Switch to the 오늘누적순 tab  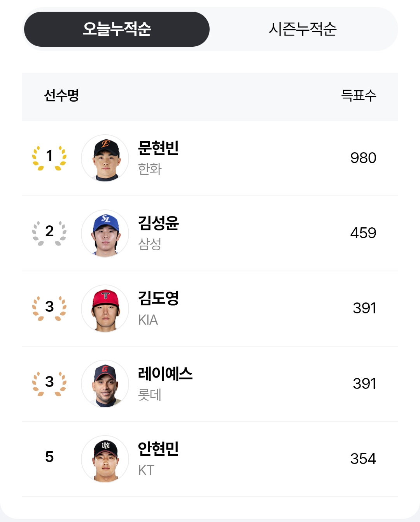117,29
